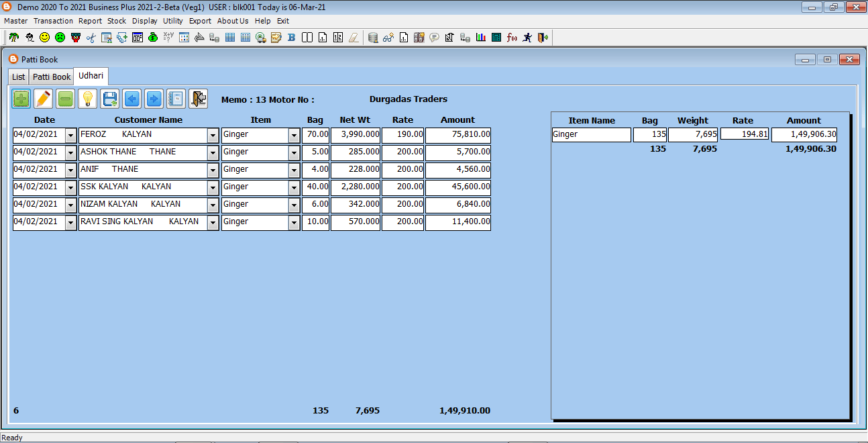Viewport: 868px width, 443px height.
Task: Click the light bulb icon
Action: tap(87, 99)
